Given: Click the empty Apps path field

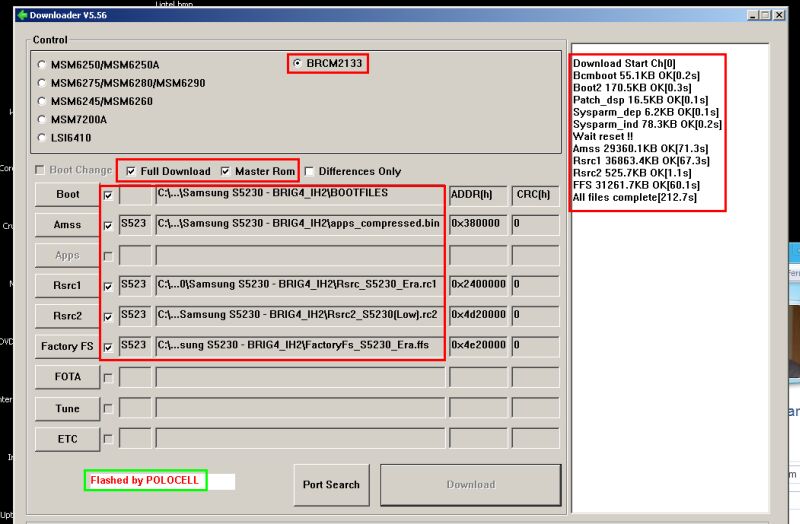Looking at the screenshot, I should pyautogui.click(x=299, y=256).
